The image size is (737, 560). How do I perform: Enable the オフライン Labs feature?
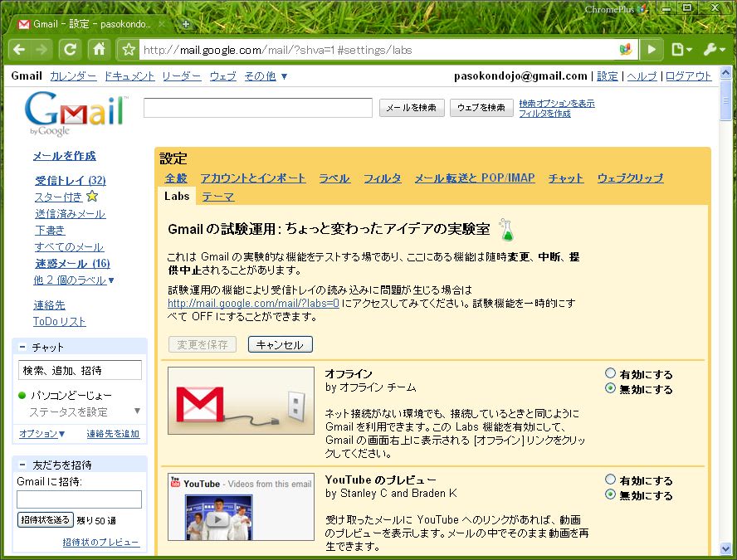pos(611,374)
